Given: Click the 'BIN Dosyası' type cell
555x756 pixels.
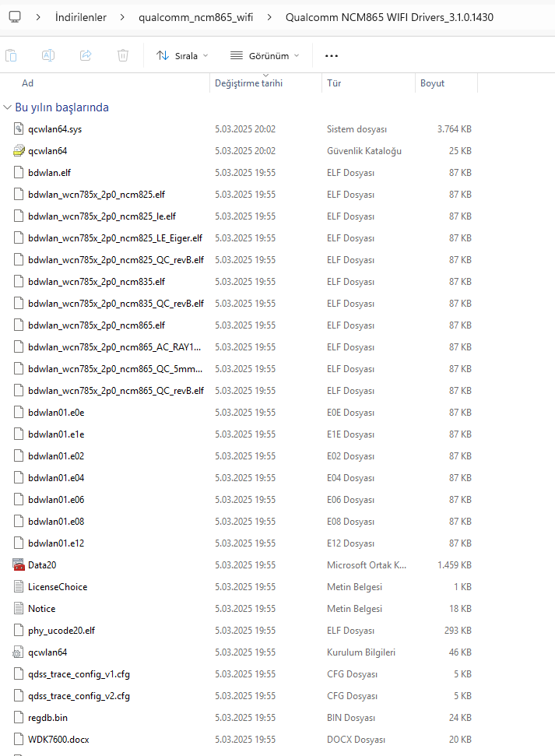Looking at the screenshot, I should [351, 717].
